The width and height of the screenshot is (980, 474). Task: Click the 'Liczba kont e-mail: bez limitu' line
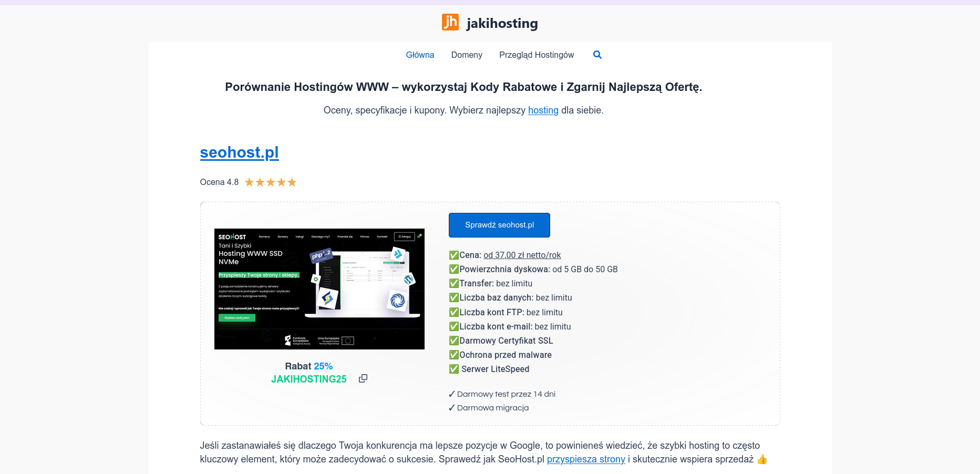tap(510, 326)
